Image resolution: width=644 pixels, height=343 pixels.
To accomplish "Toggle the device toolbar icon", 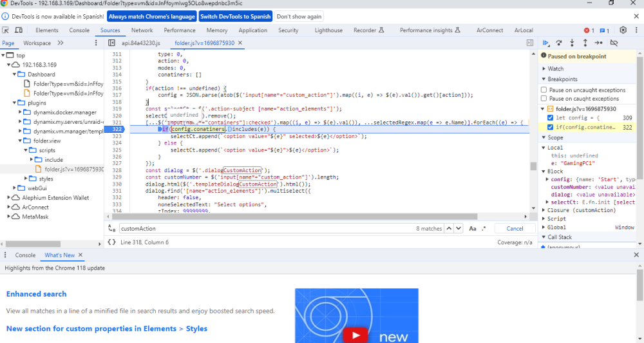I will point(19,30).
